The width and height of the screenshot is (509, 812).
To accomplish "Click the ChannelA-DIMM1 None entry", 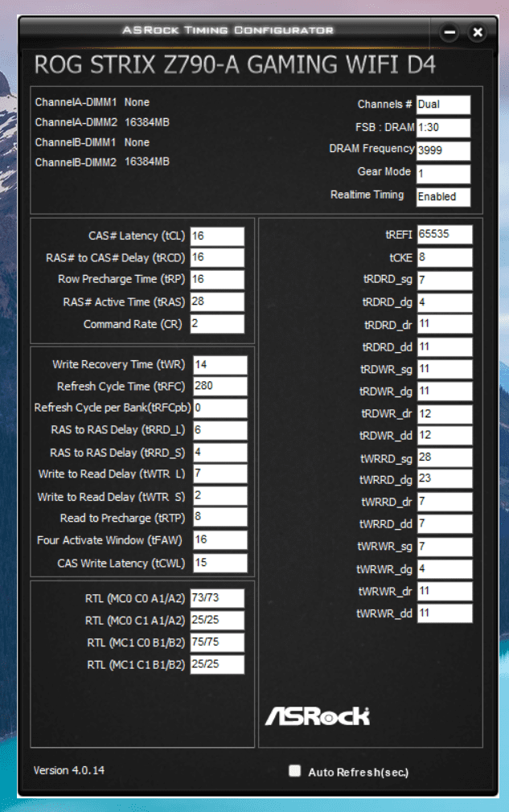I will click(92, 103).
